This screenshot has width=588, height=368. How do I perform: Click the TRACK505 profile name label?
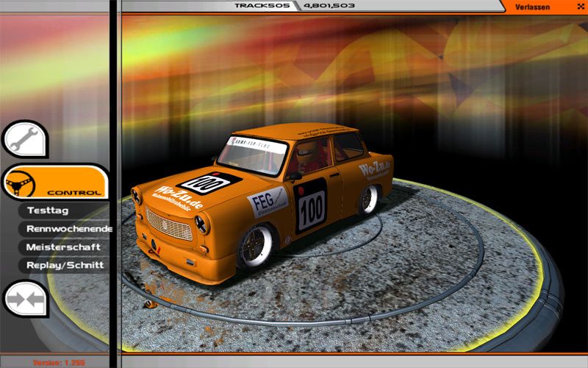coord(262,6)
